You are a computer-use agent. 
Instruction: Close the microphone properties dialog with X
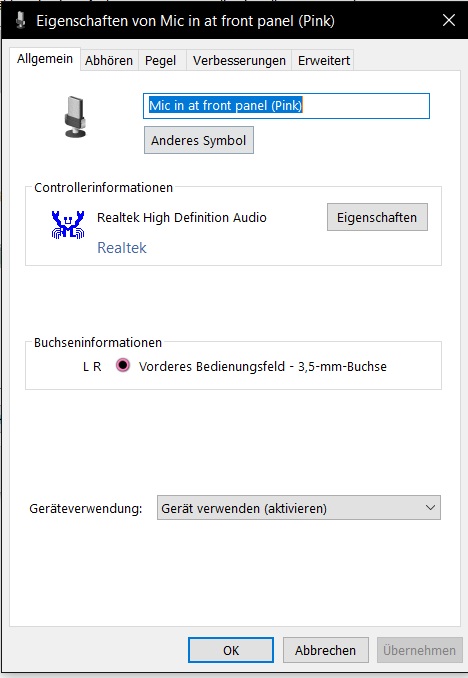449,20
